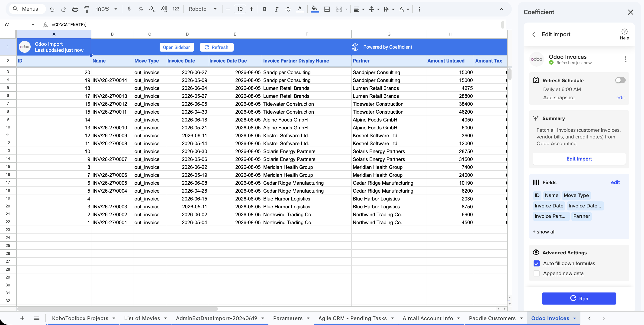Click cell INV/26-27/0014

click(112, 80)
